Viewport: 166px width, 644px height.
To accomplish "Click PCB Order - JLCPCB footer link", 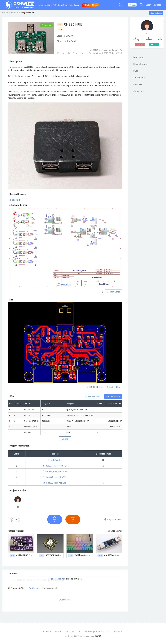I will [x=52, y=631].
